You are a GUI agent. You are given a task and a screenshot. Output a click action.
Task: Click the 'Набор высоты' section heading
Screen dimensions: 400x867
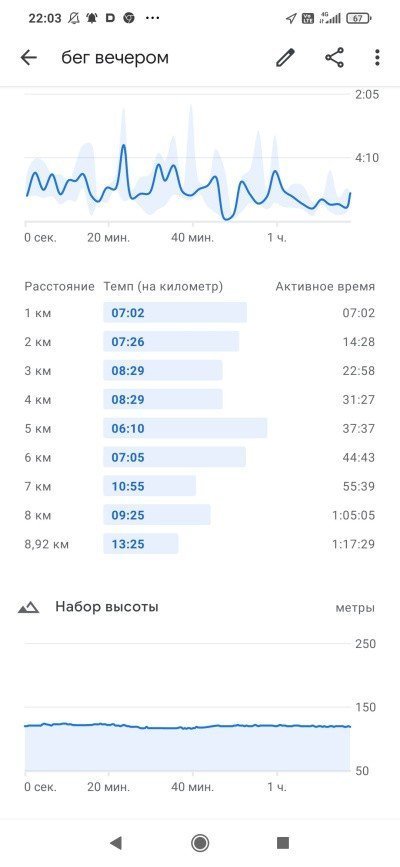pyautogui.click(x=107, y=607)
